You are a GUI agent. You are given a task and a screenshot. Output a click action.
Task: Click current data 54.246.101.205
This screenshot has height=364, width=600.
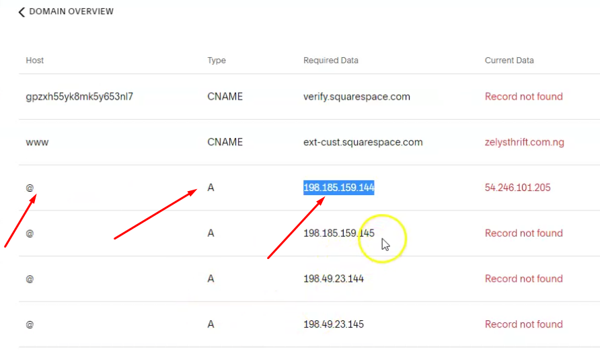point(517,188)
